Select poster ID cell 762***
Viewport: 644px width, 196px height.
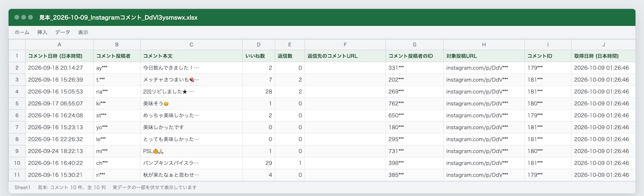click(x=414, y=103)
